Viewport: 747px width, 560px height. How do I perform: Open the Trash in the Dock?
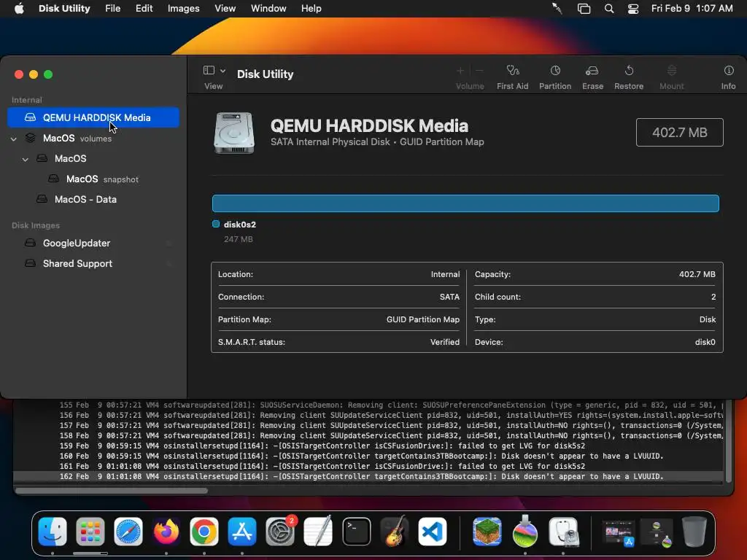(694, 532)
